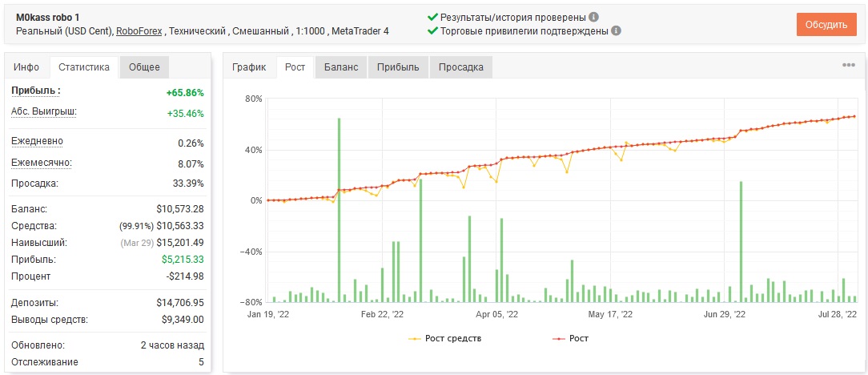
Task: Open the Баланс chart tab
Action: pos(341,67)
